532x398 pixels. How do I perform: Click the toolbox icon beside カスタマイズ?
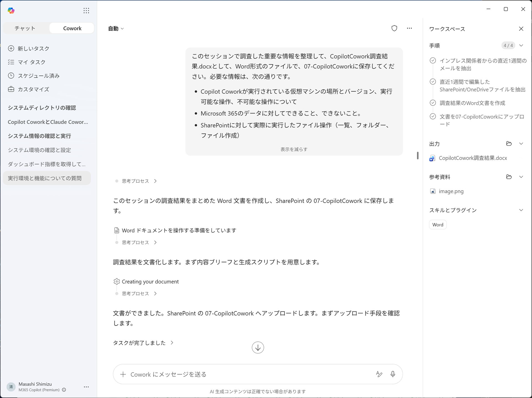click(x=11, y=89)
